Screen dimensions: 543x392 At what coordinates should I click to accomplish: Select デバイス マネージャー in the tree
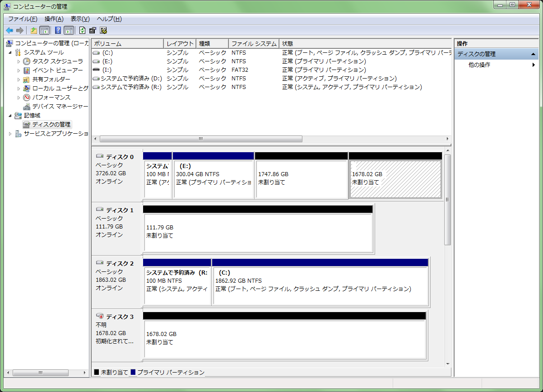click(60, 106)
